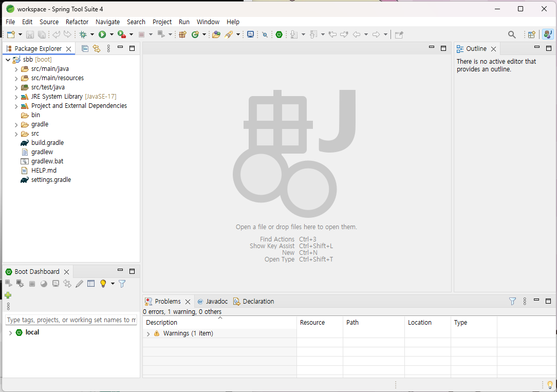Image resolution: width=557 pixels, height=392 pixels.
Task: Expand the local node in Boot Dashboard
Action: click(10, 333)
